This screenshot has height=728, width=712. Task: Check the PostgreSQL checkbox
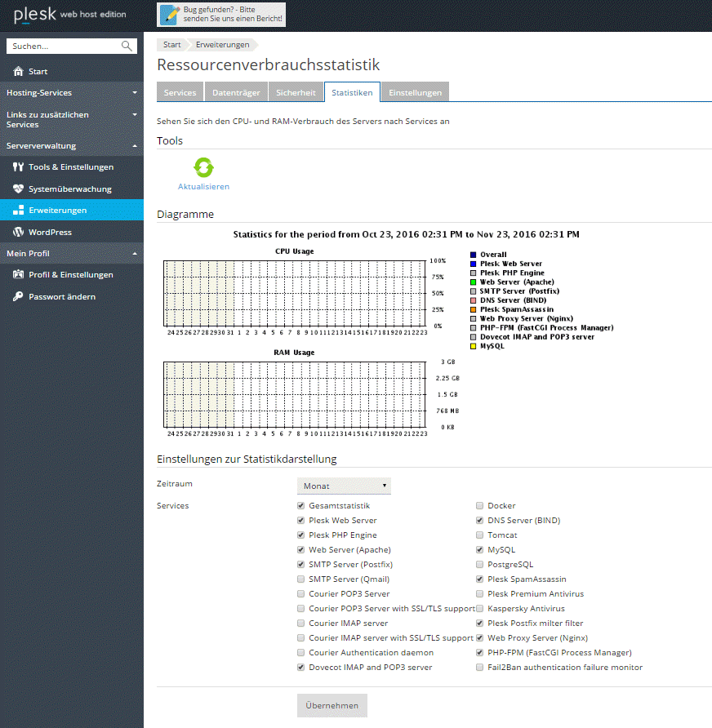[480, 565]
